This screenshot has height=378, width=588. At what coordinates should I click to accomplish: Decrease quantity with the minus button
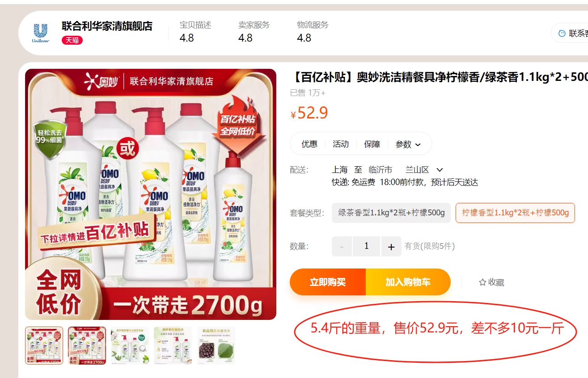click(342, 247)
